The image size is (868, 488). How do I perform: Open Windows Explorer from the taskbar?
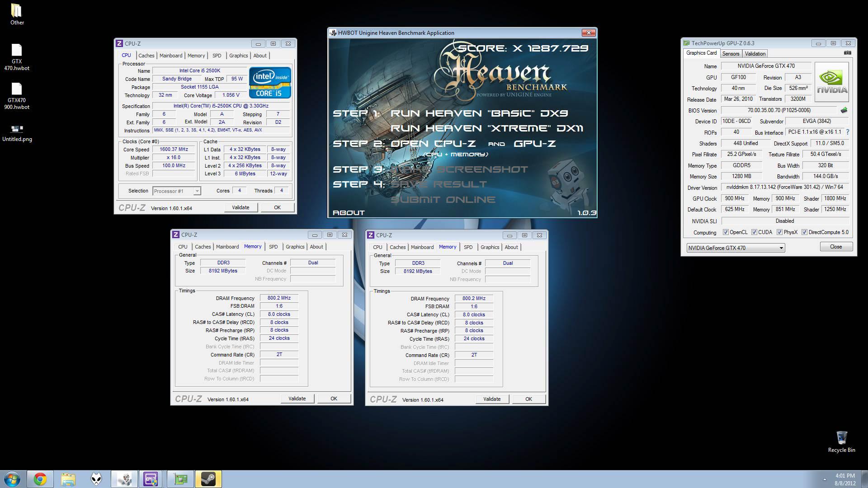(x=68, y=479)
